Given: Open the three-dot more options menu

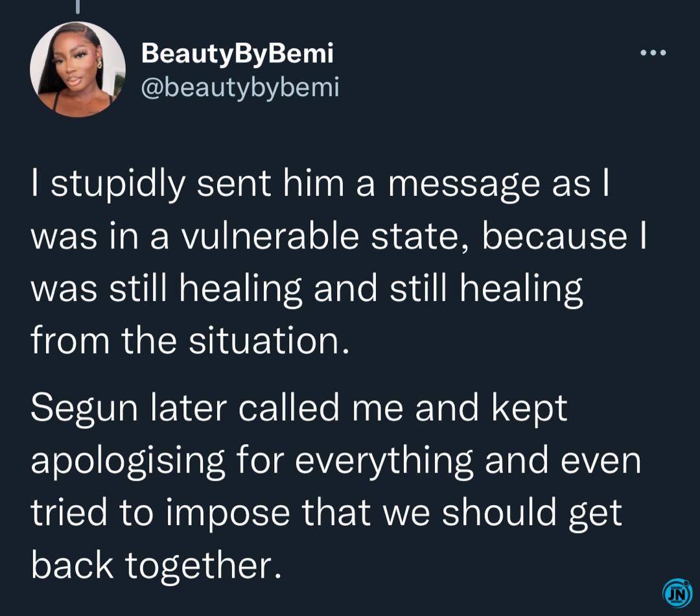Looking at the screenshot, I should point(653,53).
